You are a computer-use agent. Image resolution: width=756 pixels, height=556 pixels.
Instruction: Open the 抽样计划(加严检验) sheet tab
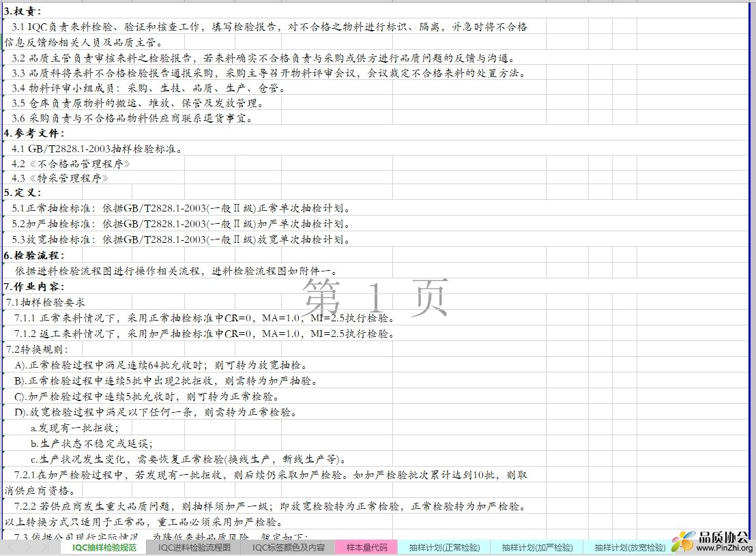536,548
